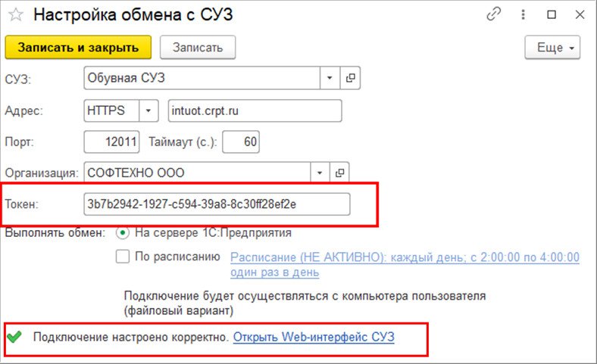
Task: Click into the Токен input field
Action: [217, 204]
